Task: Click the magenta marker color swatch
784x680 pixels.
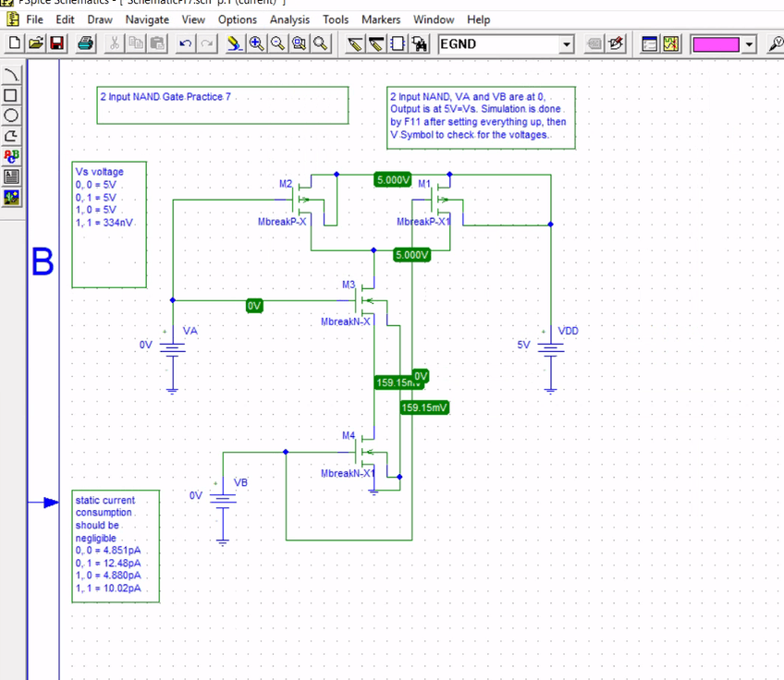Action: [x=717, y=44]
